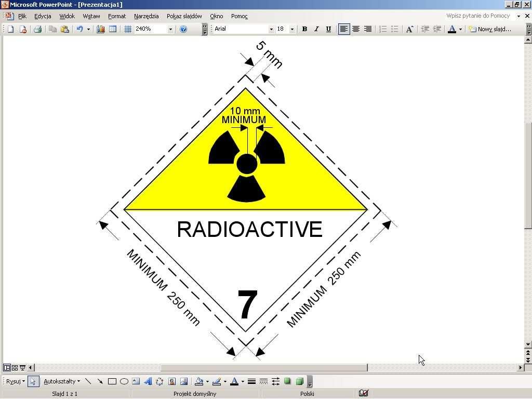The image size is (532, 399).
Task: Start the slide show from current slide
Action: pos(22,367)
